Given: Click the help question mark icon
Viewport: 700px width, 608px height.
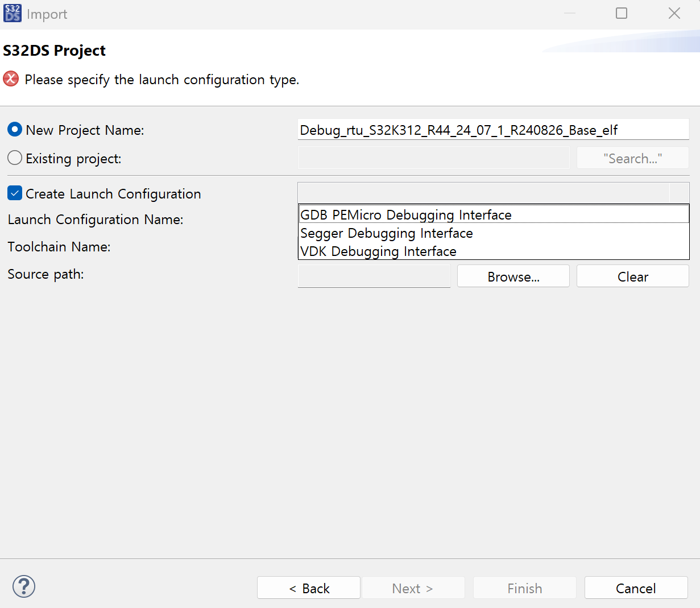Looking at the screenshot, I should (x=24, y=586).
